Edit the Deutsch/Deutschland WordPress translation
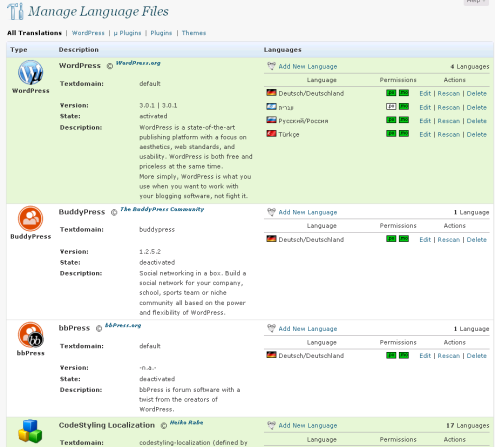 pyautogui.click(x=425, y=94)
